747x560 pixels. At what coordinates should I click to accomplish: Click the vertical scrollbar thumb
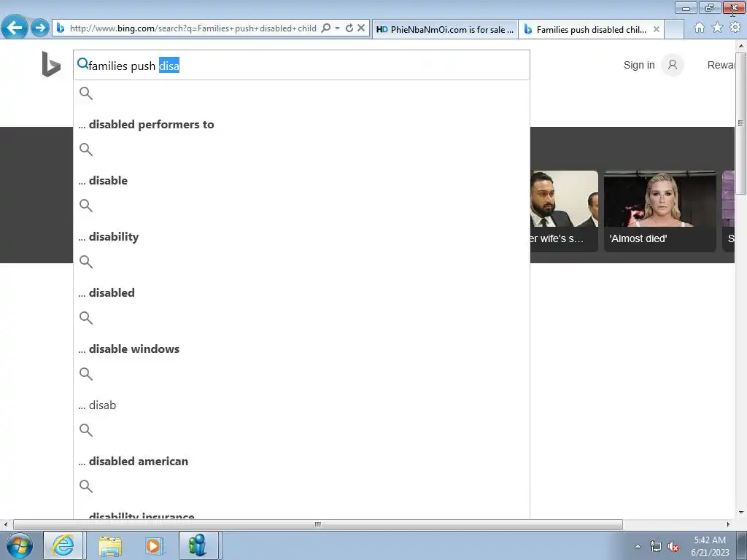point(740,122)
